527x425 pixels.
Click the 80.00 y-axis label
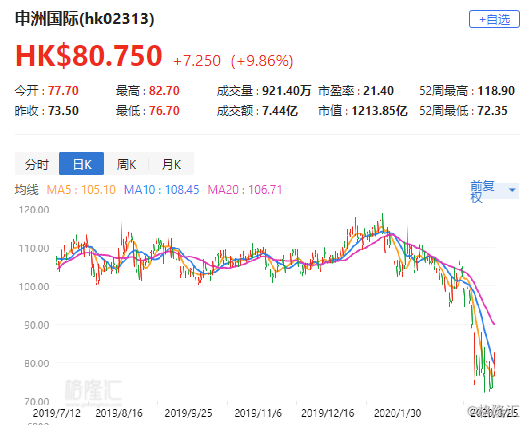(37, 363)
